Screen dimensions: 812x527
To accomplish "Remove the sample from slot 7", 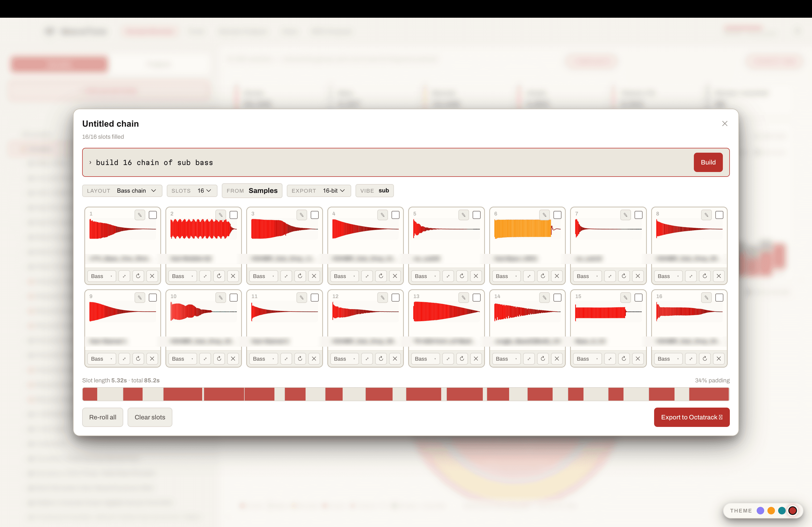I will [x=638, y=276].
